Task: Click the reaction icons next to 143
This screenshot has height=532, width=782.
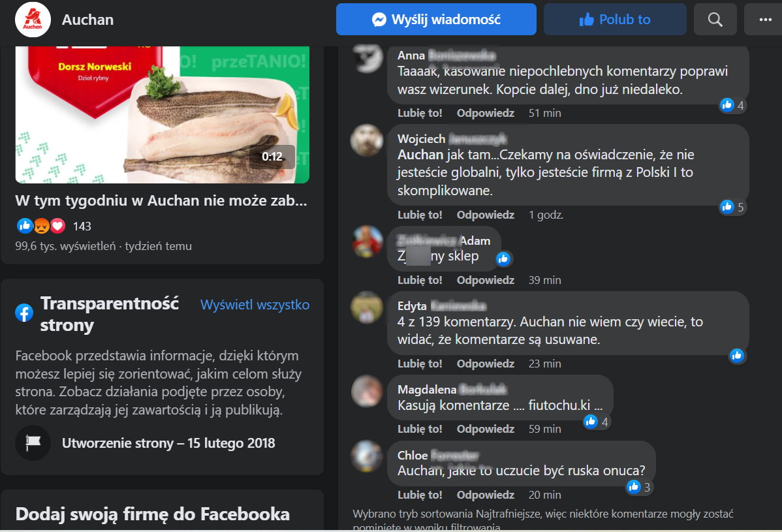Action: tap(41, 226)
